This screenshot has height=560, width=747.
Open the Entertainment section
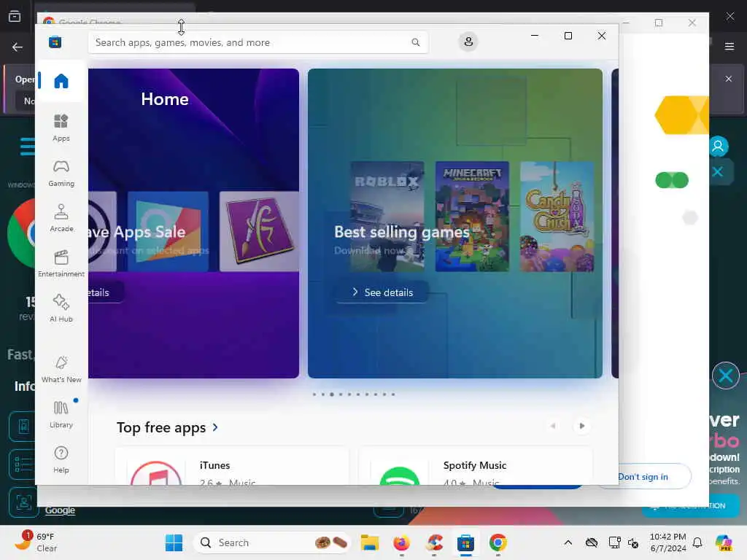pyautogui.click(x=61, y=263)
